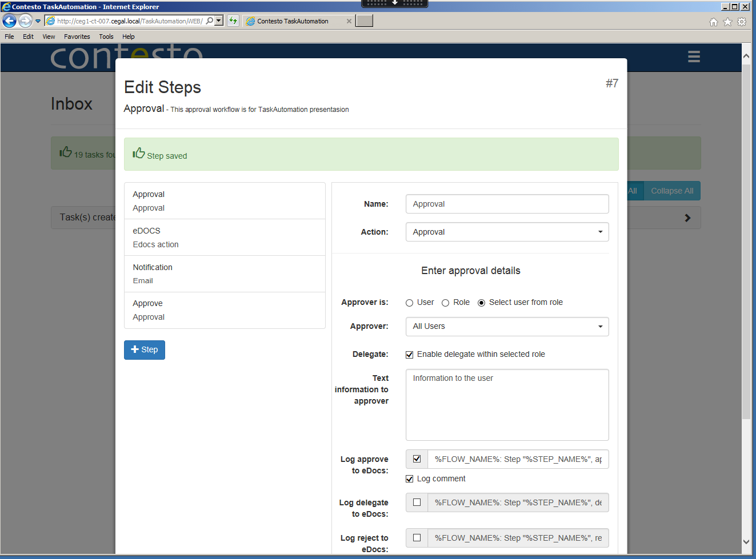Select the 'Select user from role' radio button
The width and height of the screenshot is (756, 559).
click(x=481, y=303)
